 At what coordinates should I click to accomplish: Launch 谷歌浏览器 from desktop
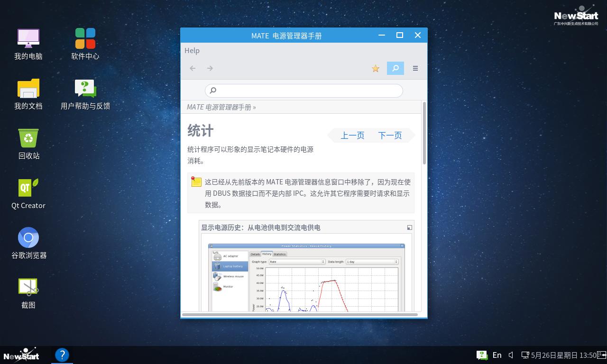(x=28, y=244)
